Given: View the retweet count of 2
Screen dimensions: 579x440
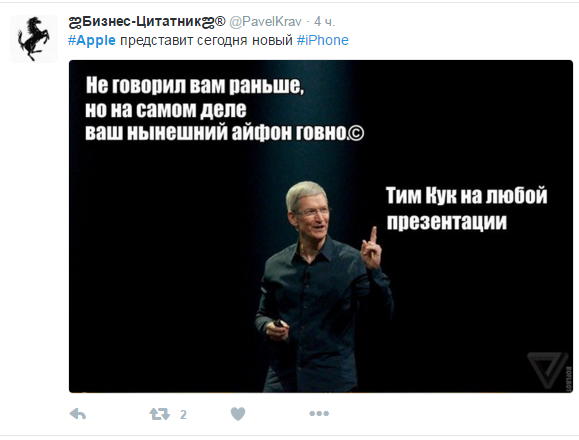Looking at the screenshot, I should coord(183,415).
